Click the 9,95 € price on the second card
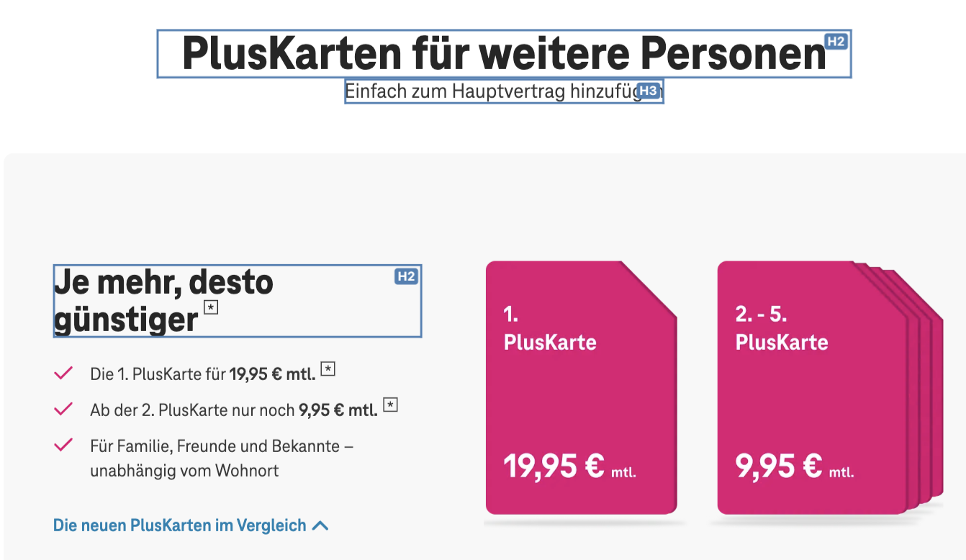 tap(779, 466)
